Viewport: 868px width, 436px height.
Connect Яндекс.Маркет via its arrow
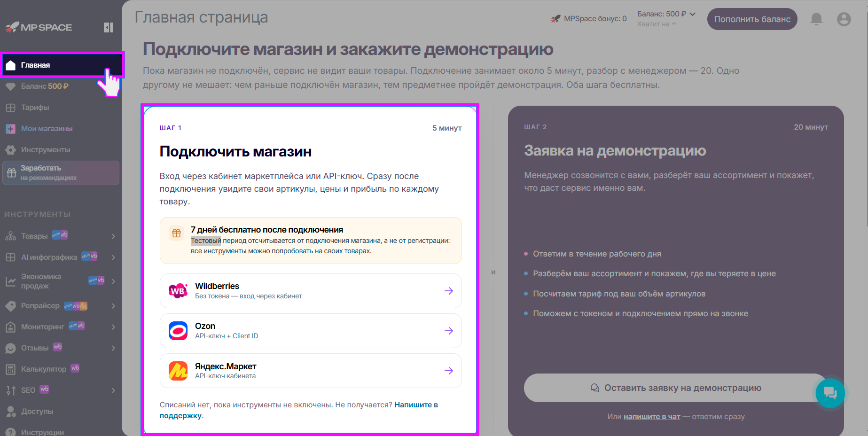(449, 371)
